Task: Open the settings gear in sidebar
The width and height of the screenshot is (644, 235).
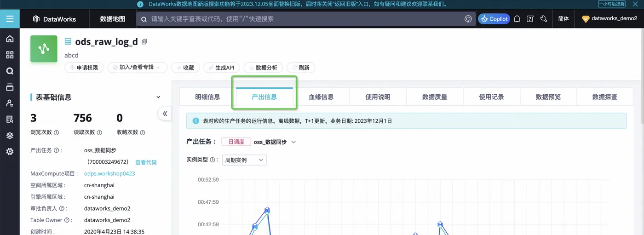Action: coord(10,152)
